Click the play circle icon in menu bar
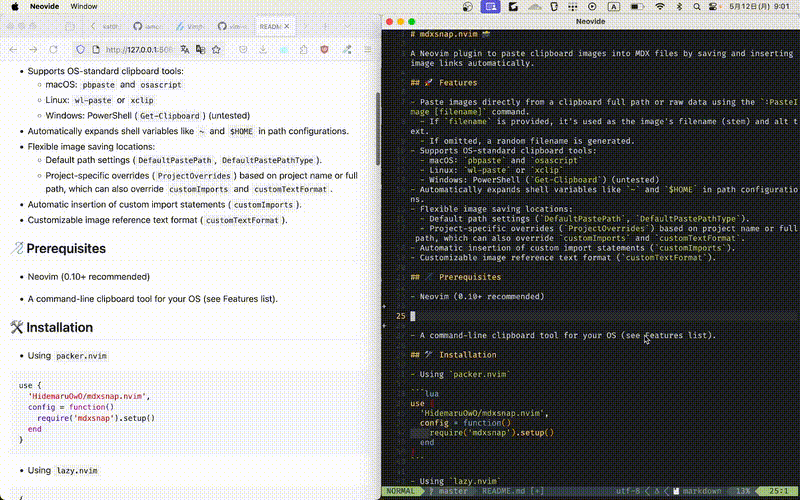800x500 pixels. (x=592, y=6)
